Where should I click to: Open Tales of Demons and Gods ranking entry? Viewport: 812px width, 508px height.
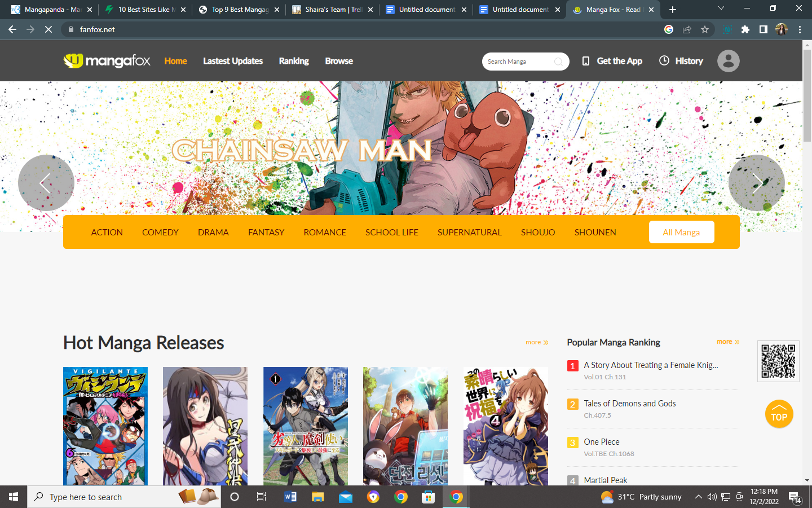tap(629, 404)
